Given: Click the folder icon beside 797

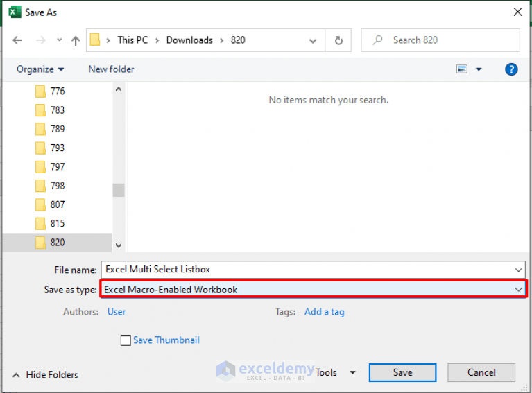Looking at the screenshot, I should coord(40,167).
